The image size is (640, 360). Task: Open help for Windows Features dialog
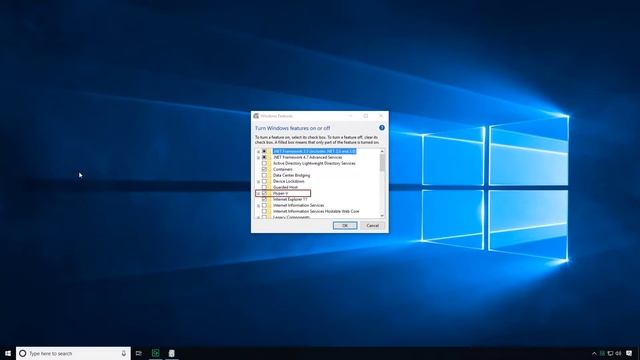pos(382,128)
